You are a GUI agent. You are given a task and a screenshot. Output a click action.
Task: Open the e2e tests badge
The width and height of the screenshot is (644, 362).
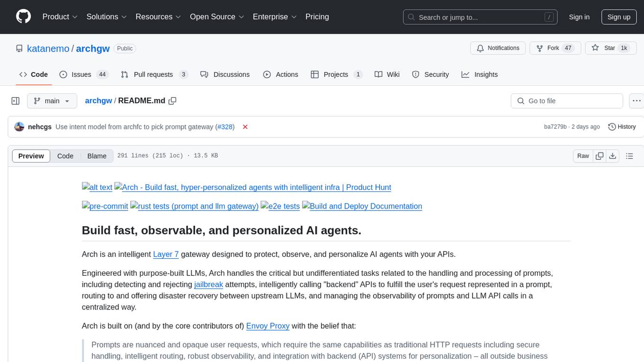click(280, 206)
